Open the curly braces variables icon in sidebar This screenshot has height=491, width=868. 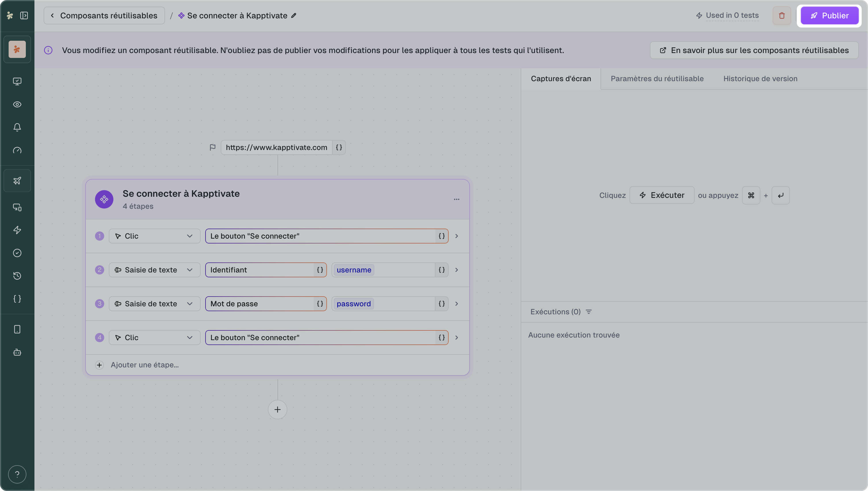click(17, 299)
